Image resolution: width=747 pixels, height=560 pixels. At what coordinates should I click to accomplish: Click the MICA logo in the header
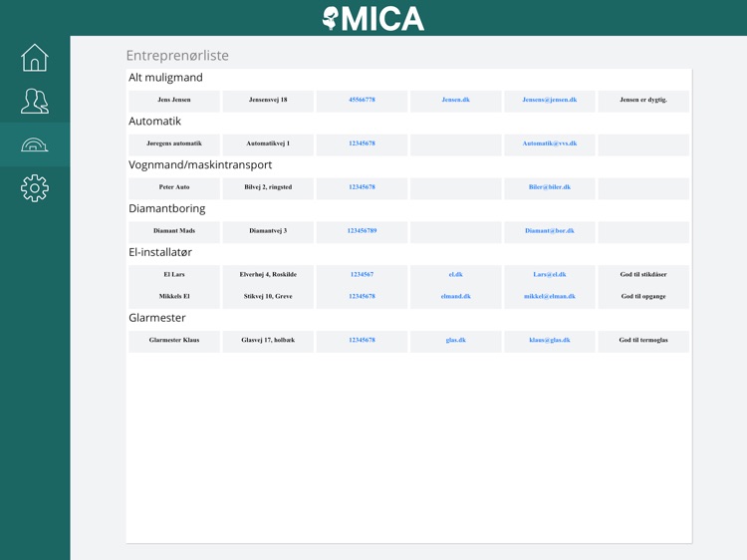tap(373, 19)
